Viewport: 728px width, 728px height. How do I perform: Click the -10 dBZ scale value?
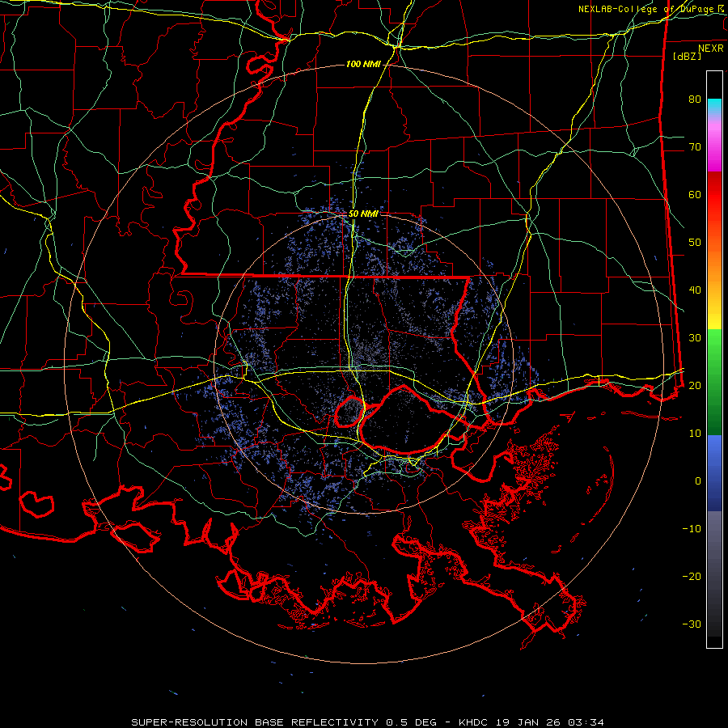click(692, 529)
